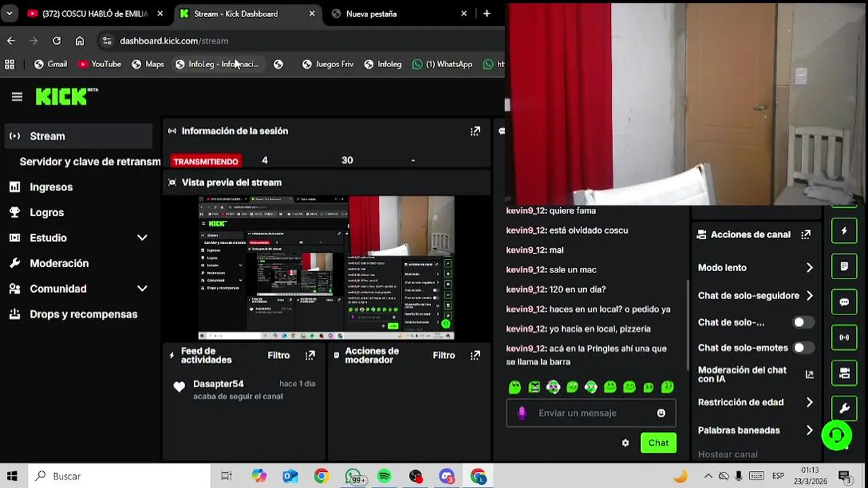868x488 pixels.
Task: Click the channel actions sidebar icon
Action: (844, 373)
